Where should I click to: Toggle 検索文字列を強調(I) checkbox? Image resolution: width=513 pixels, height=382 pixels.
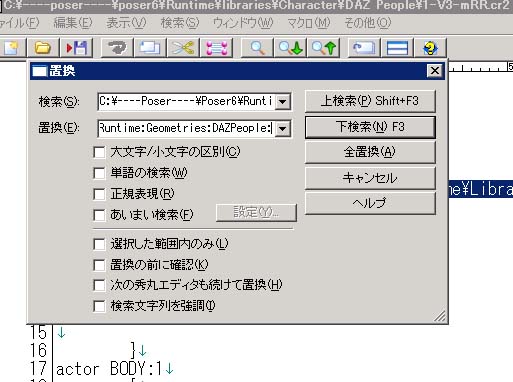click(x=99, y=306)
